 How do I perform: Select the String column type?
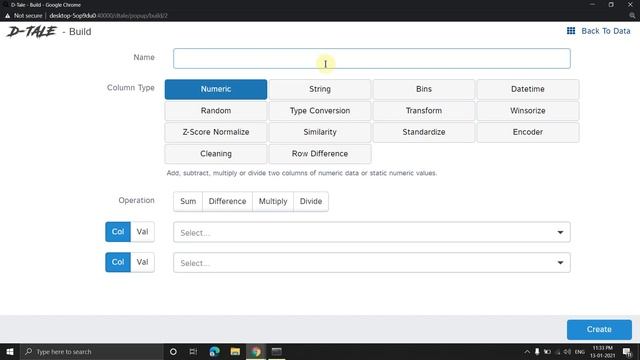point(320,89)
